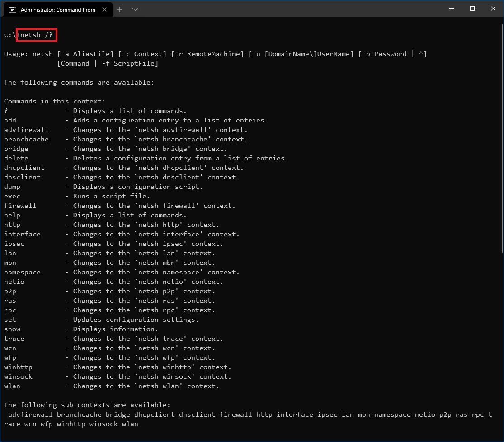
Task: Close the Administrator: Command Prompt tab
Action: point(105,9)
